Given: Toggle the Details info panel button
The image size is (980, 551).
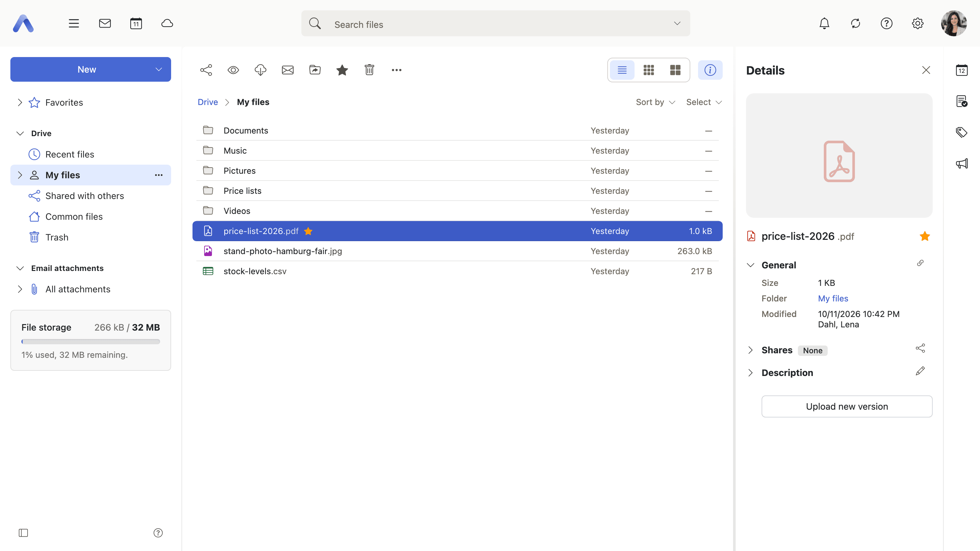Looking at the screenshot, I should point(710,70).
